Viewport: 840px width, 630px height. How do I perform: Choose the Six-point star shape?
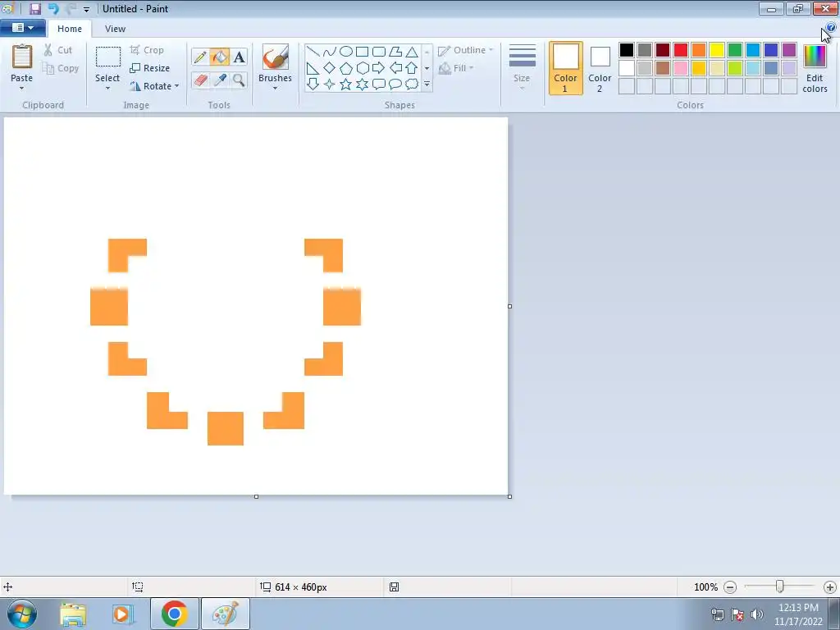coord(362,84)
